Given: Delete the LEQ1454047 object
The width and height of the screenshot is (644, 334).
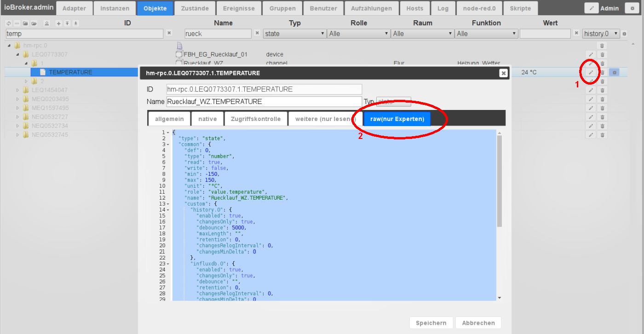Looking at the screenshot, I should pyautogui.click(x=602, y=90).
